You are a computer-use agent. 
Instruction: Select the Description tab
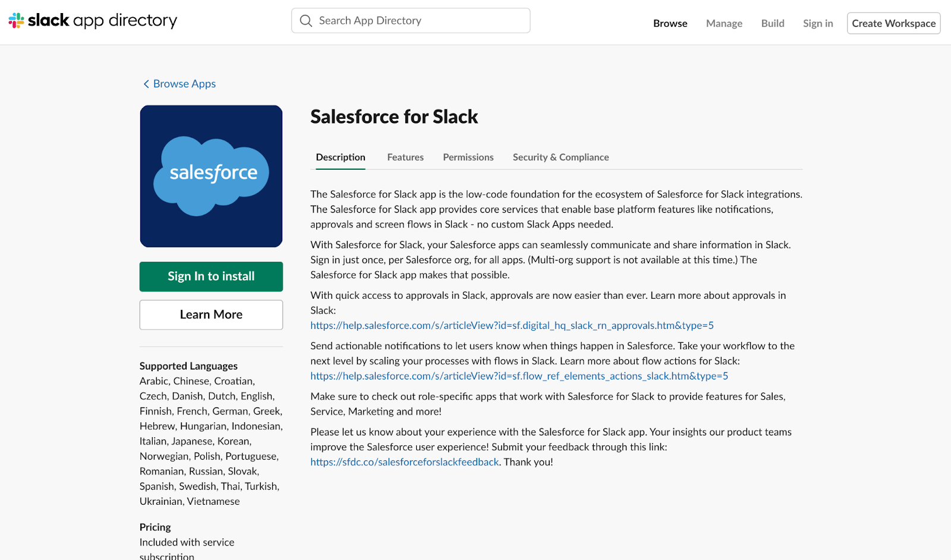(340, 157)
